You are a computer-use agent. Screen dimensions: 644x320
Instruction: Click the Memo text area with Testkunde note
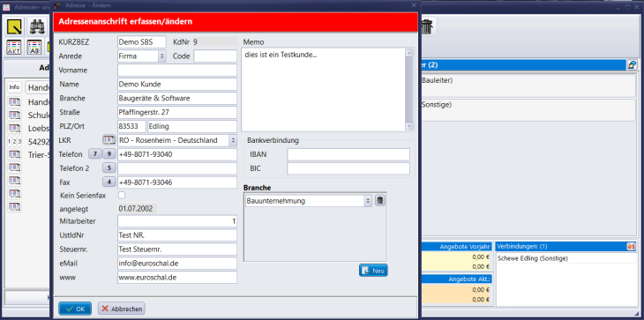tap(323, 89)
